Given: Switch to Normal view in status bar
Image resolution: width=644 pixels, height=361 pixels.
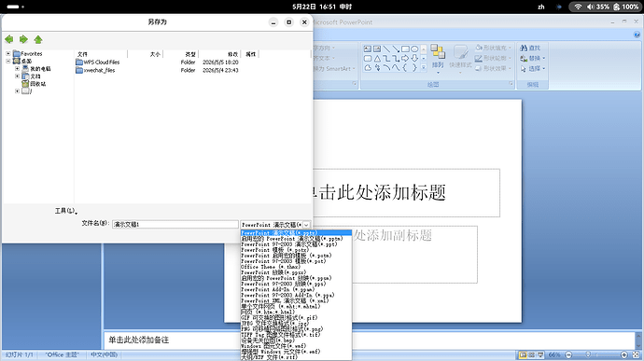Looking at the screenshot, I should 523,354.
